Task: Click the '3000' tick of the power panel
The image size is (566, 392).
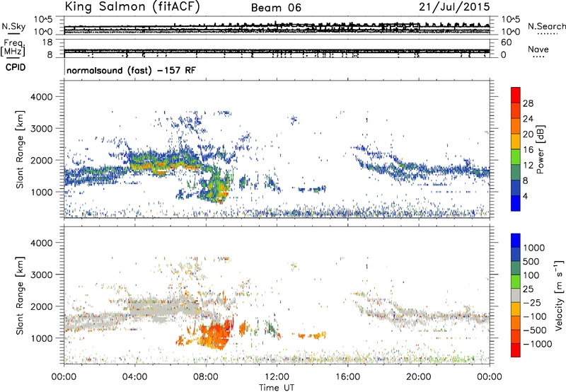Action: pyautogui.click(x=41, y=129)
